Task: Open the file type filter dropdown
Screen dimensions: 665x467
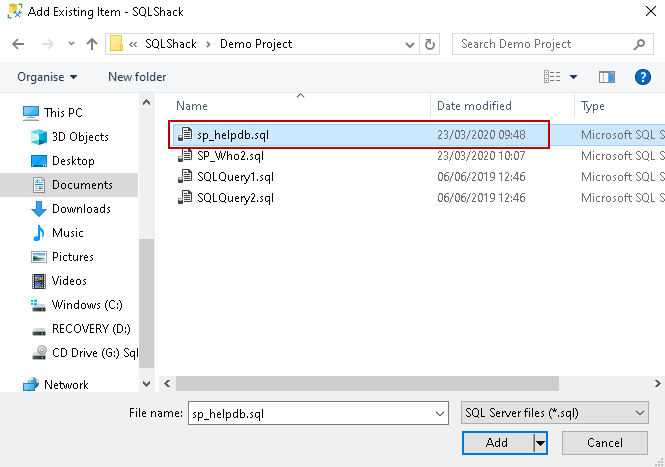Action: [555, 412]
